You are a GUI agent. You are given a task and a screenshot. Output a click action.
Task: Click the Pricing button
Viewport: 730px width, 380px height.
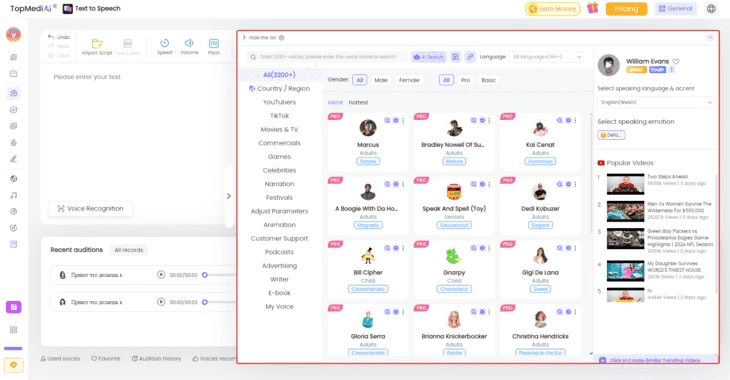pyautogui.click(x=626, y=9)
